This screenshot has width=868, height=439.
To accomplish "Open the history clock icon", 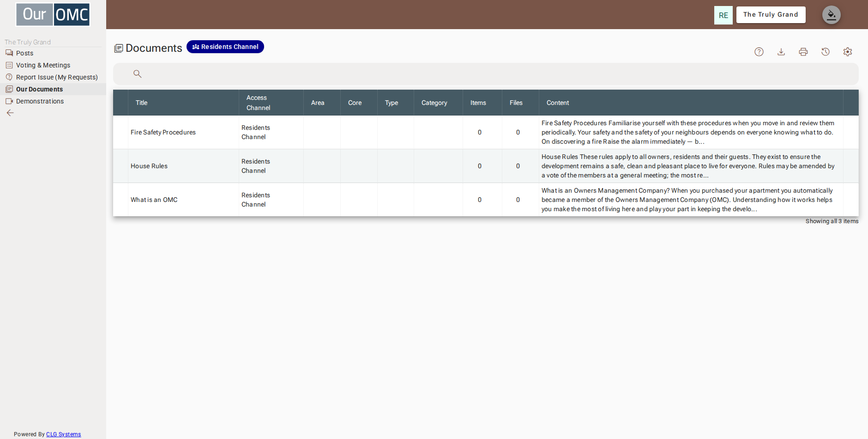I will click(826, 52).
